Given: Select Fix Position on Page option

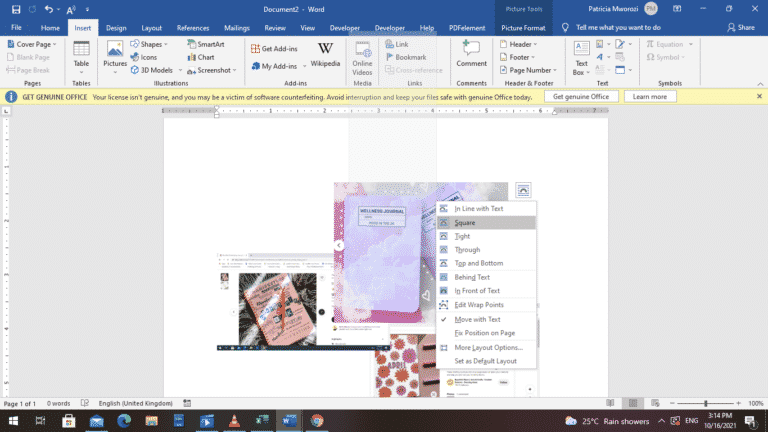Looking at the screenshot, I should pyautogui.click(x=486, y=333).
